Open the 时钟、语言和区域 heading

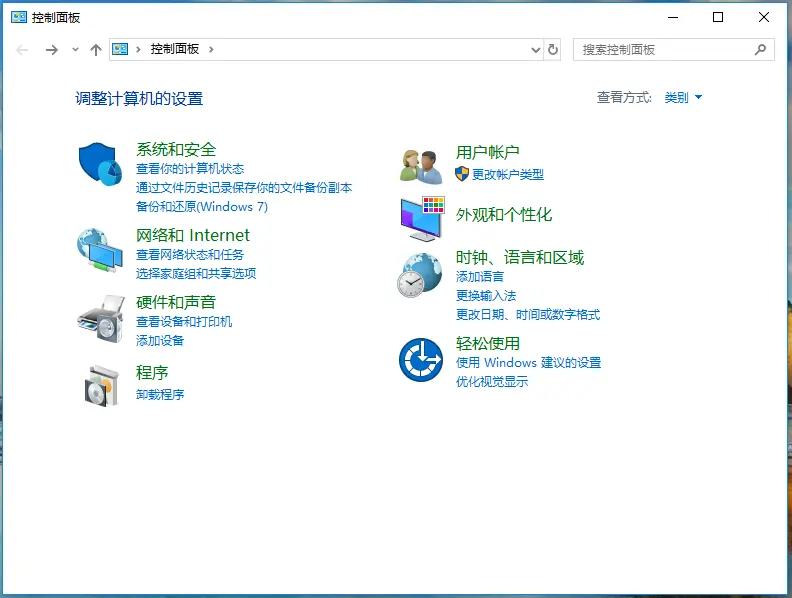tap(520, 258)
